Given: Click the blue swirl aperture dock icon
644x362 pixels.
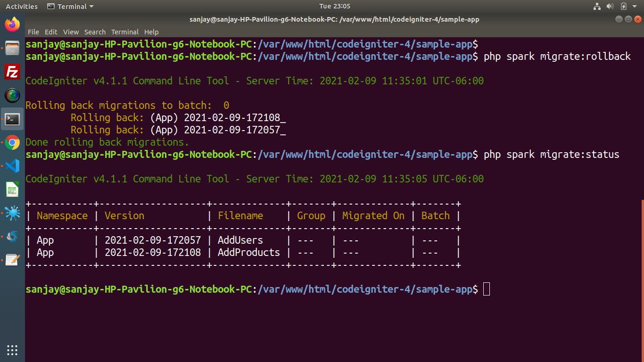Looking at the screenshot, I should (x=12, y=236).
